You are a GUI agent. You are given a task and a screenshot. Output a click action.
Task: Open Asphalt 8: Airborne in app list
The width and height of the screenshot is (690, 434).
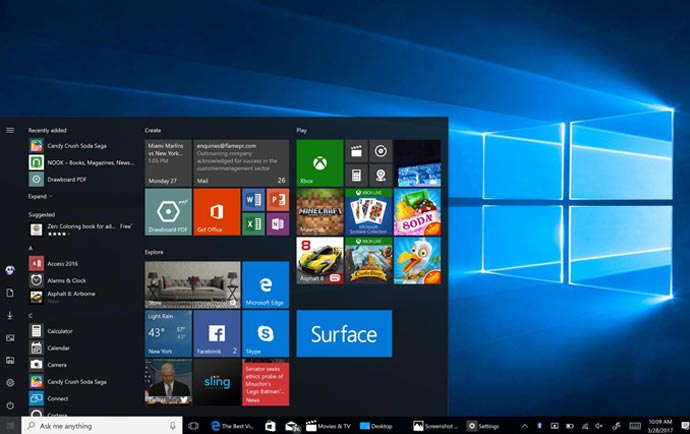click(82, 297)
